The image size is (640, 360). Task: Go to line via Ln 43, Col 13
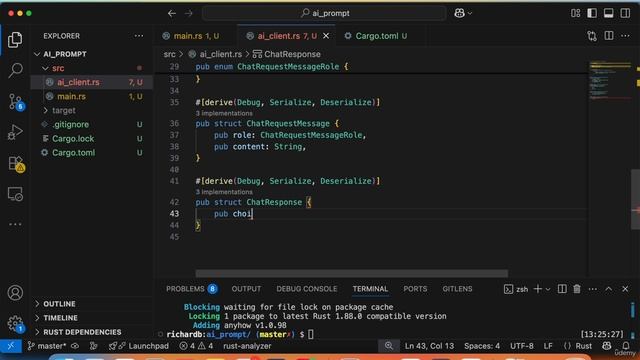(429, 346)
